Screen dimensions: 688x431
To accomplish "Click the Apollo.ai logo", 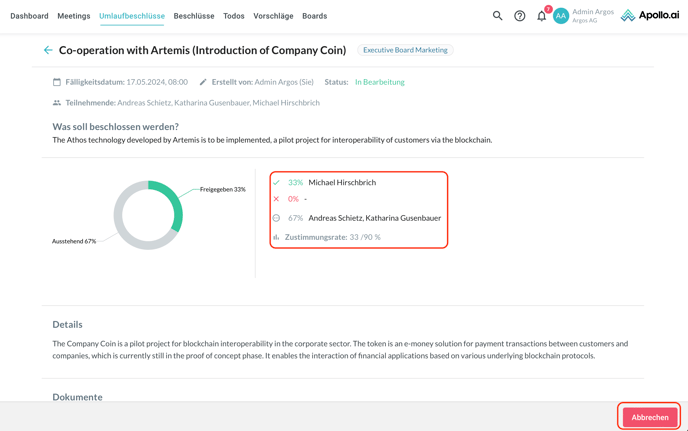I will click(x=650, y=16).
